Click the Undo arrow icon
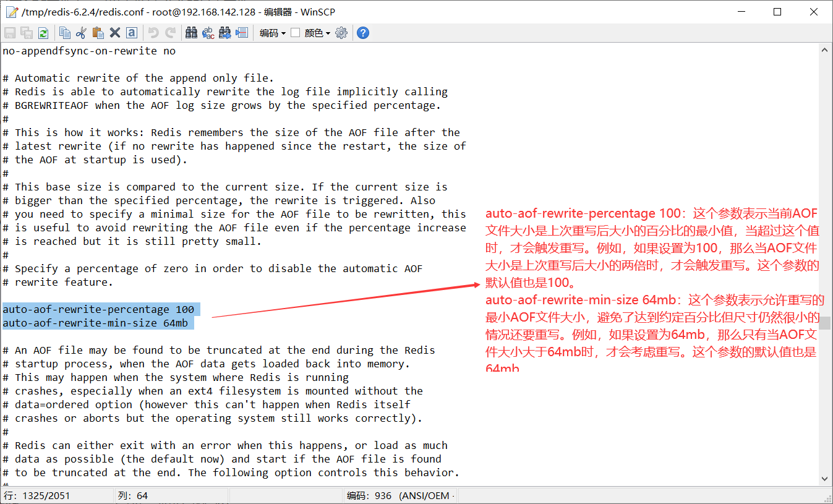 (x=153, y=33)
